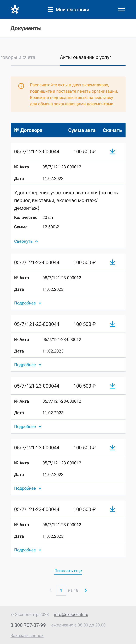Expand last act with Подробнее
136x644 pixels.
[x=28, y=550]
